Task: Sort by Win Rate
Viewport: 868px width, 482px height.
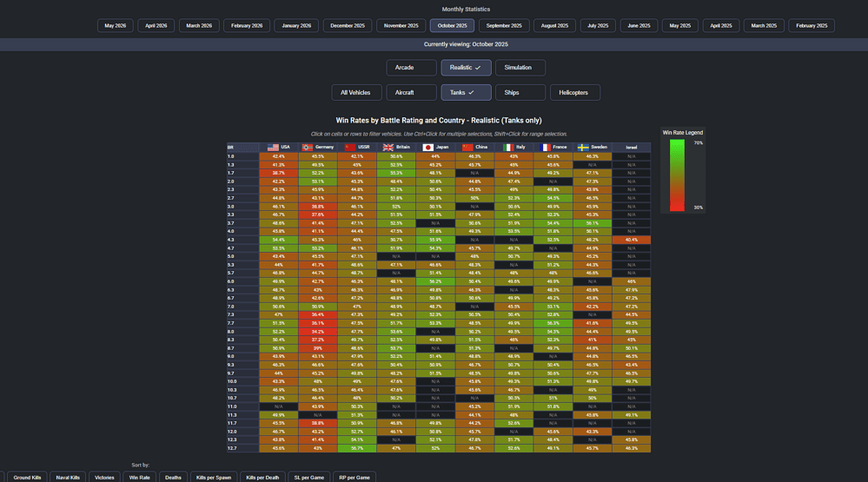Action: pos(140,477)
